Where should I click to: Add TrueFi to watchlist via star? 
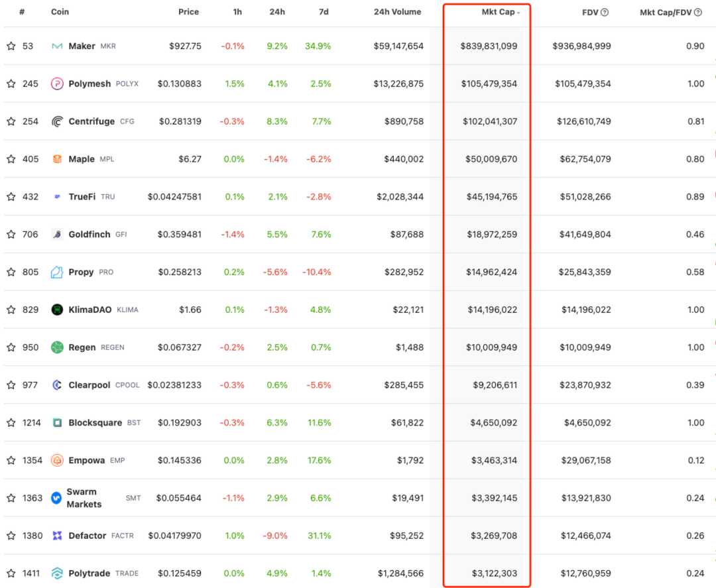click(11, 197)
